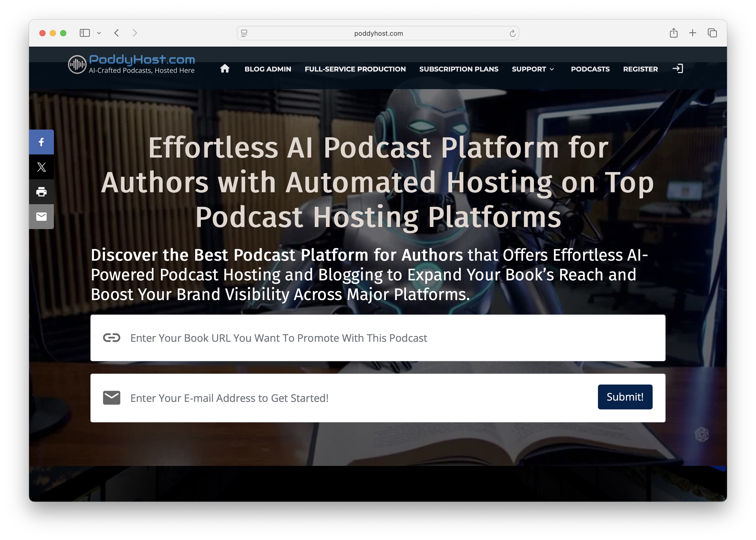Open page settings icon in address bar
Screen dimensions: 756x540
coord(244,33)
